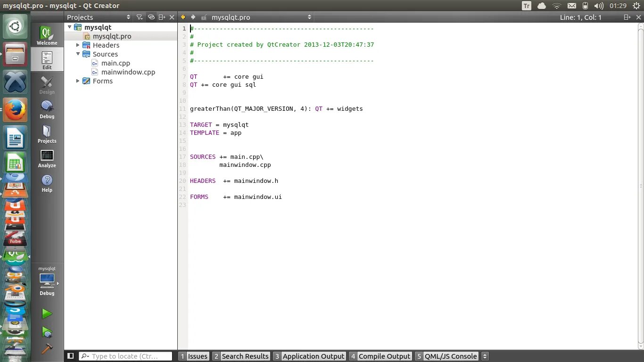Run the project with the green arrow
This screenshot has height=362, width=644.
pos(47,313)
